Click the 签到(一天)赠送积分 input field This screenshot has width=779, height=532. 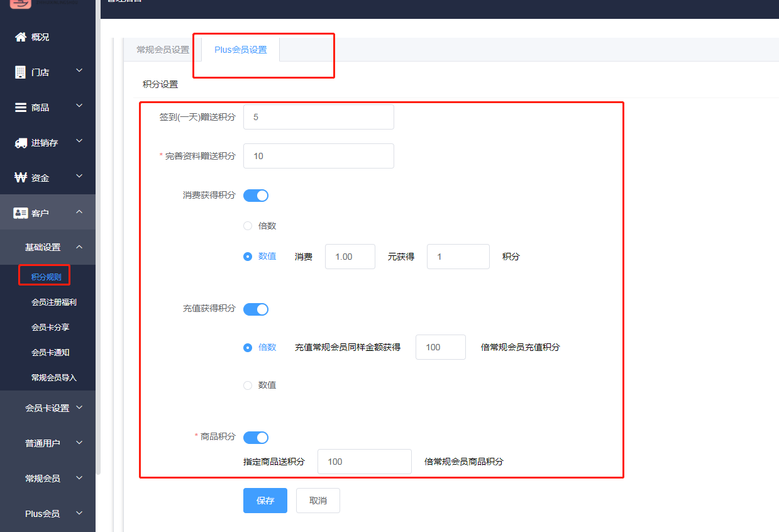tap(319, 117)
